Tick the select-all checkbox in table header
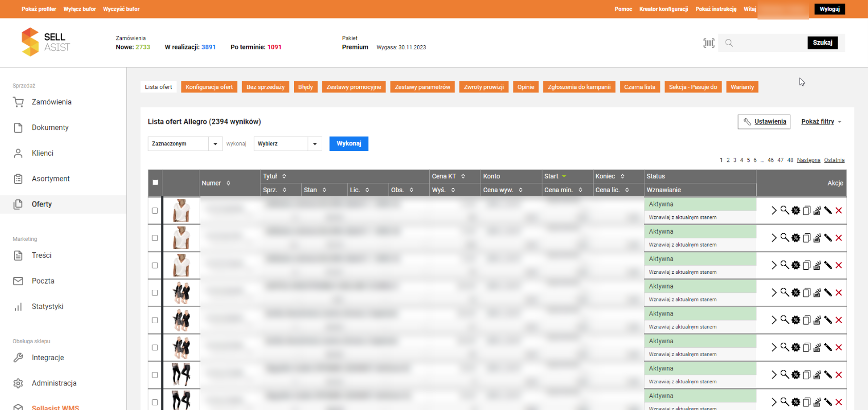 pyautogui.click(x=155, y=182)
